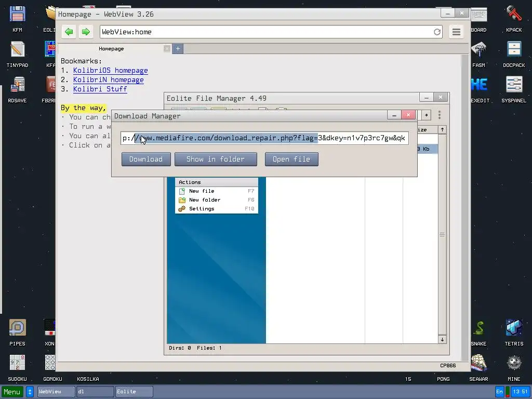Reload the page in WebView
Viewport: 532px width, 399px height.
437,32
